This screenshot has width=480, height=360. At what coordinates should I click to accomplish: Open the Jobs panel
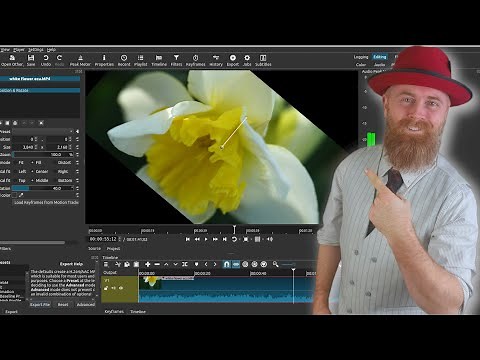pyautogui.click(x=247, y=60)
